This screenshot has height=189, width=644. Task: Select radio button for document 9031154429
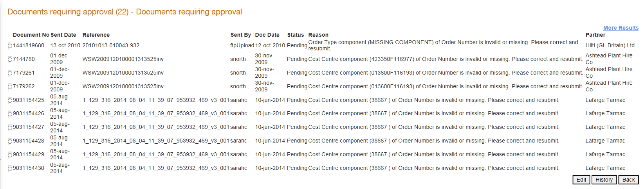(x=10, y=155)
